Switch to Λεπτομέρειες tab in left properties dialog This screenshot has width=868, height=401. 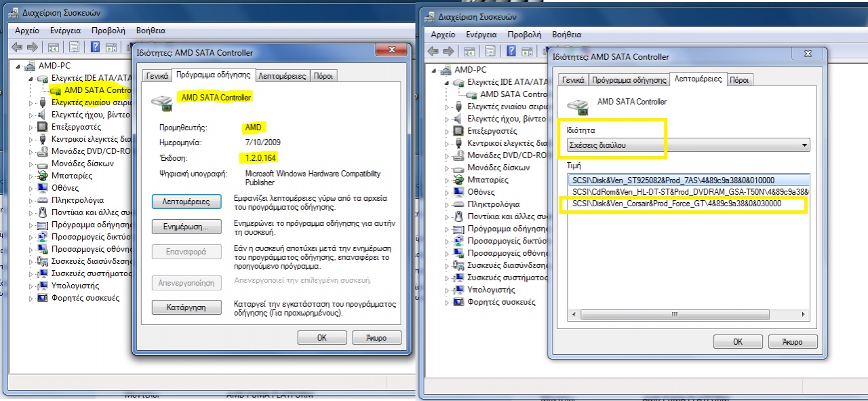click(283, 76)
